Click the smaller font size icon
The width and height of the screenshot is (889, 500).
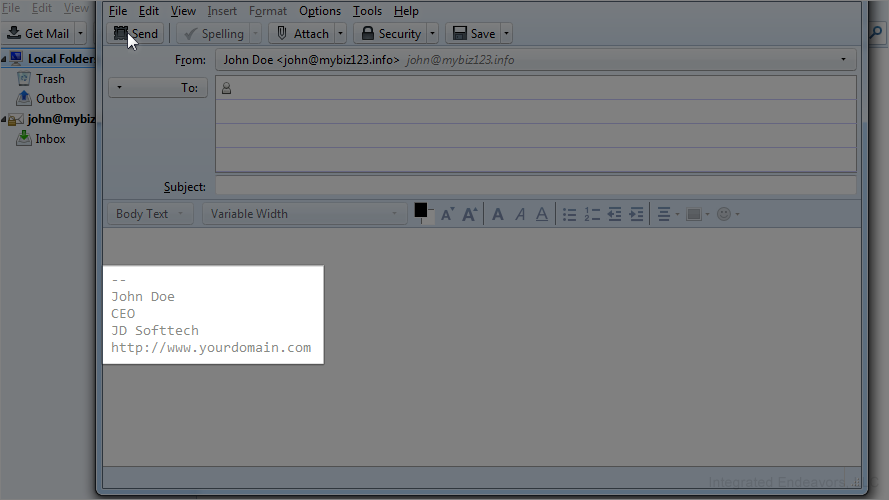click(x=447, y=214)
